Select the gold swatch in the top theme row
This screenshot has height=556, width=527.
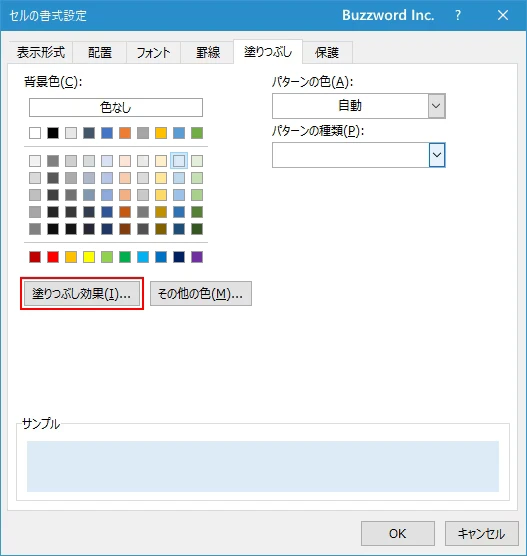point(161,133)
